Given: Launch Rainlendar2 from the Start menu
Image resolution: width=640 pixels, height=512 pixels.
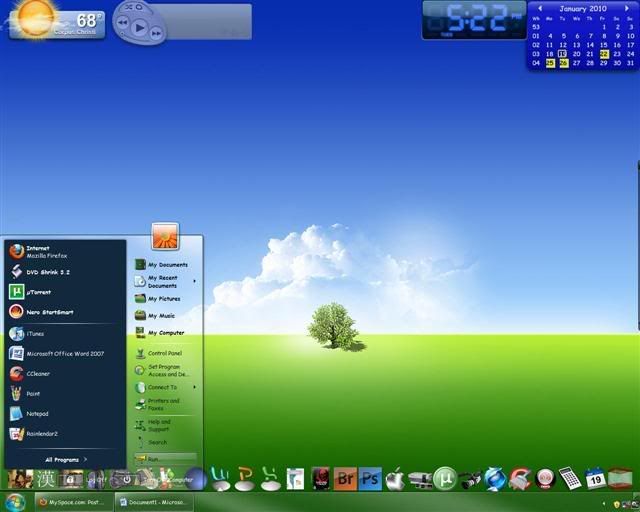Looking at the screenshot, I should click(x=65, y=434).
